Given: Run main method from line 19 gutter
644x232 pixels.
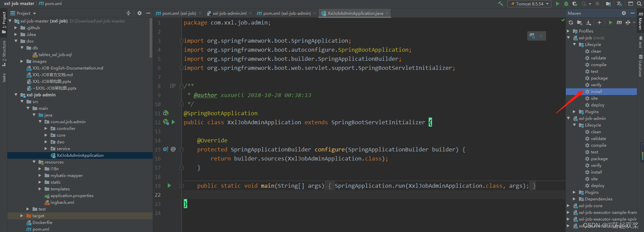Looking at the screenshot, I should point(169,186).
